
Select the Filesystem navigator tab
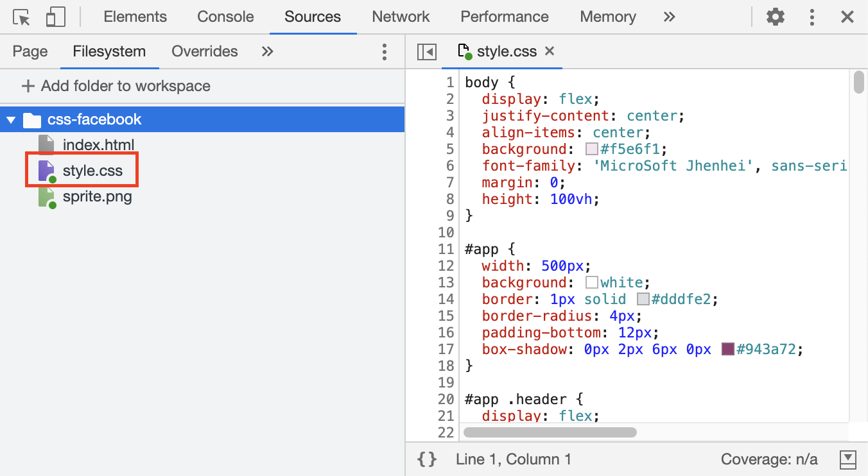pyautogui.click(x=109, y=51)
